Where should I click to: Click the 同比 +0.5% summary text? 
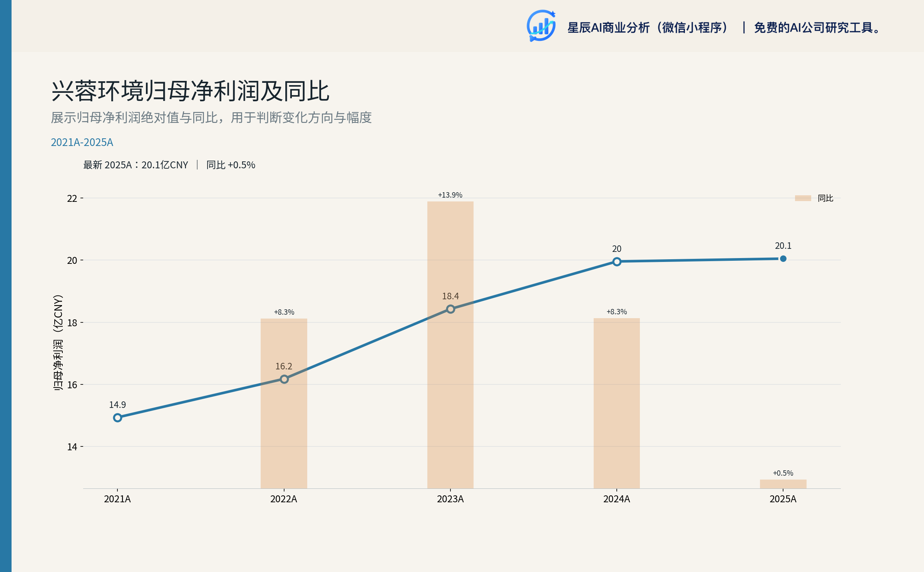(231, 165)
